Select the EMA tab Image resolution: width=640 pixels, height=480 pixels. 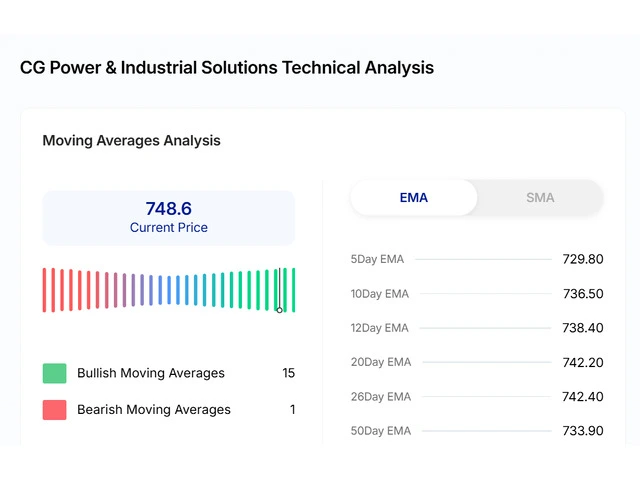click(x=414, y=198)
